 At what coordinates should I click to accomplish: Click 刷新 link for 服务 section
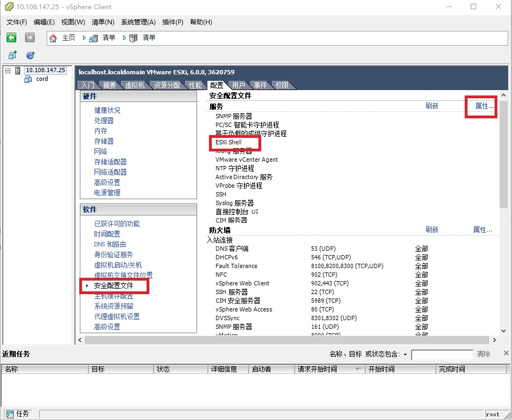click(432, 106)
